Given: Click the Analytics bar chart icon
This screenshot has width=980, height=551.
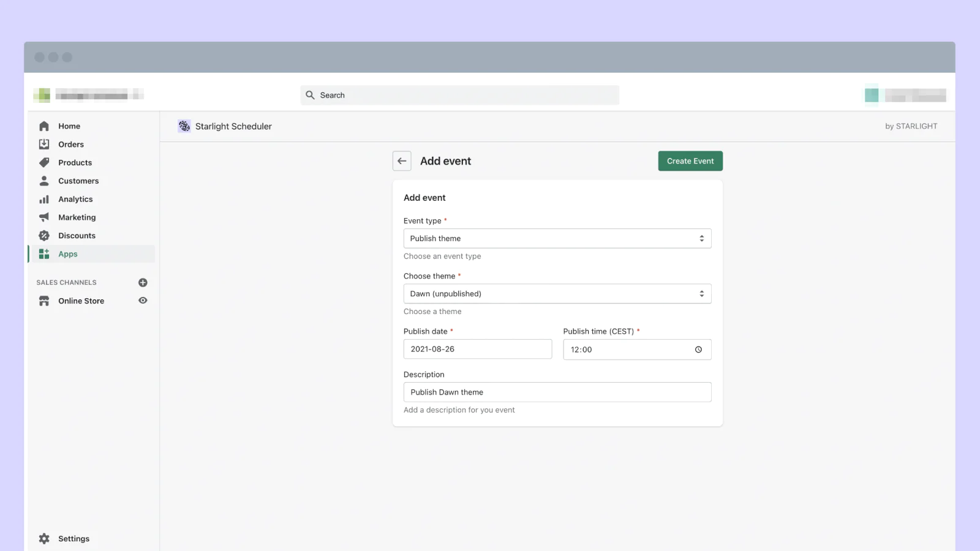Looking at the screenshot, I should point(44,200).
